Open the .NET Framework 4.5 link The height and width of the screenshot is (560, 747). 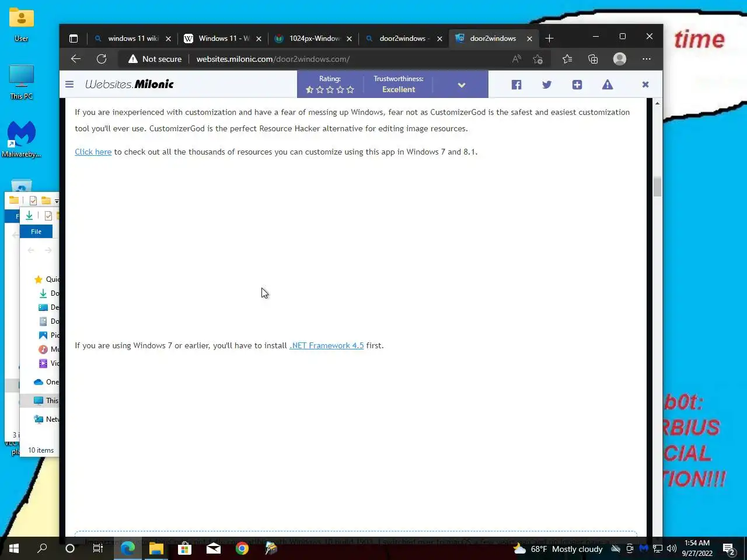point(326,345)
